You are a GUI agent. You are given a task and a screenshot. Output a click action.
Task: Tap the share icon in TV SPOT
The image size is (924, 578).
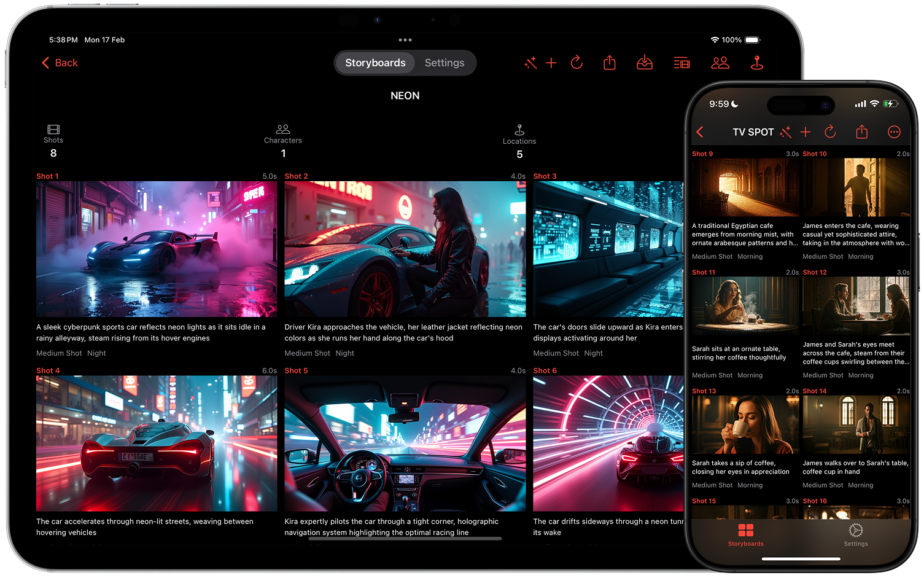[x=861, y=131]
